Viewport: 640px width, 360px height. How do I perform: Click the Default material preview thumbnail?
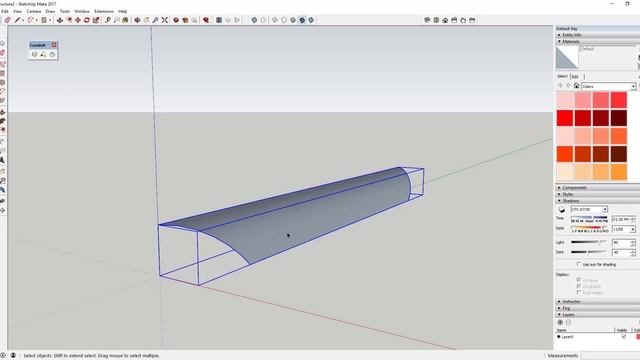click(567, 57)
